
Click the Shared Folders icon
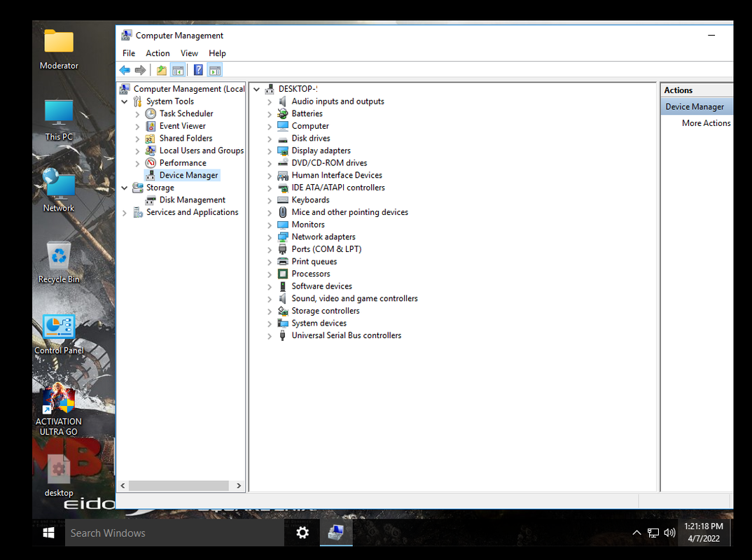(x=151, y=139)
